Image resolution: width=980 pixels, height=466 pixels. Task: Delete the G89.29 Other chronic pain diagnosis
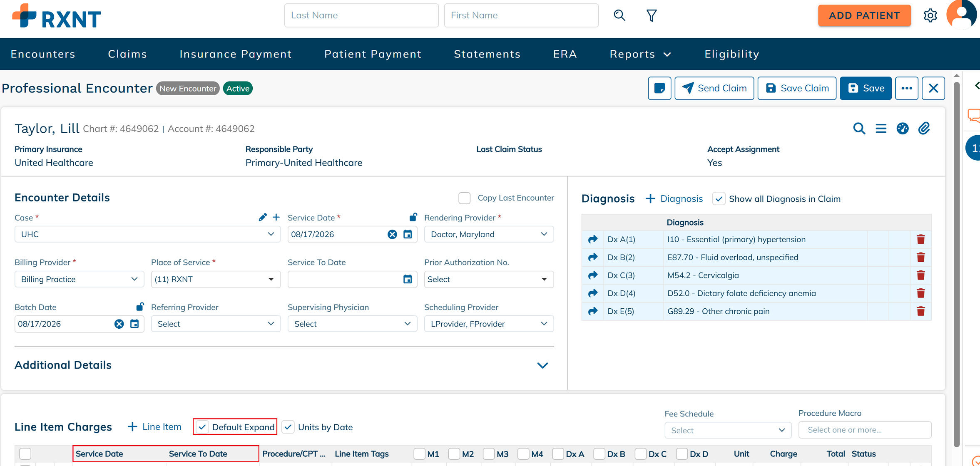pyautogui.click(x=921, y=311)
